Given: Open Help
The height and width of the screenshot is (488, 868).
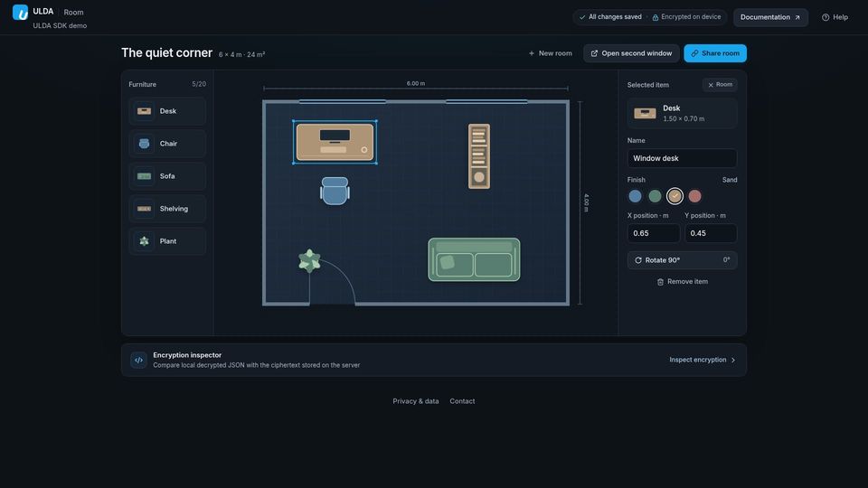Looking at the screenshot, I should point(835,17).
